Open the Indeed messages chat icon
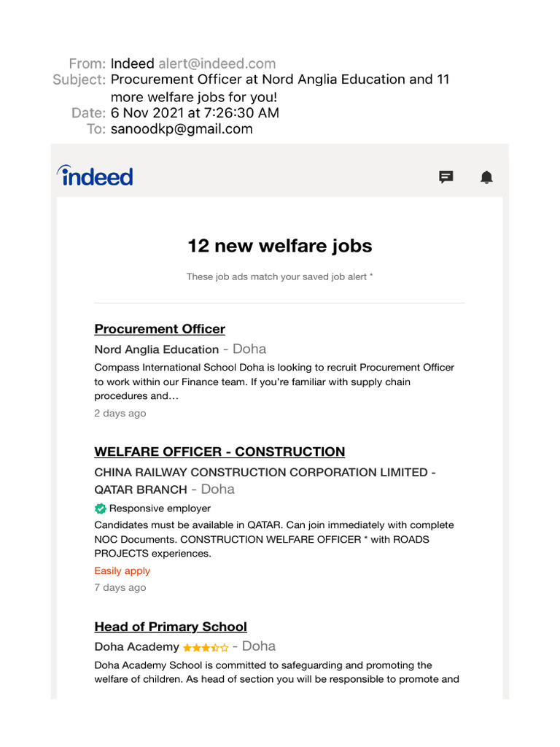 click(446, 177)
